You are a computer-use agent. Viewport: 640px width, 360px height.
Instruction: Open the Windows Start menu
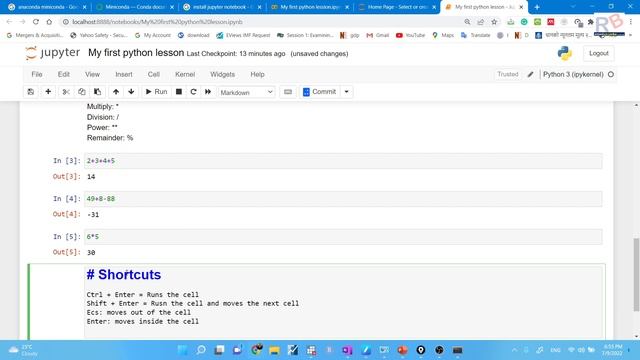point(182,350)
